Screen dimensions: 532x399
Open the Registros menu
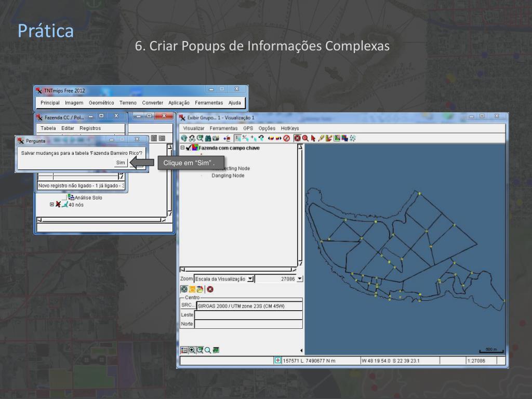(90, 128)
